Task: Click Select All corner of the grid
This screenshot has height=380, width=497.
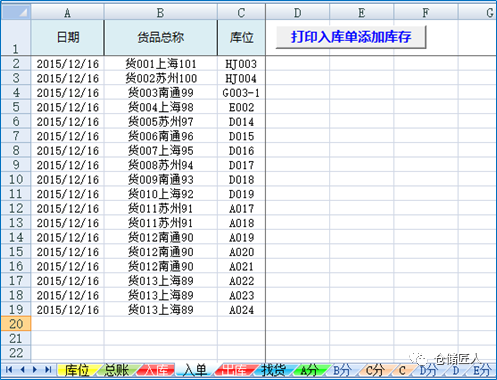Action: click(16, 12)
